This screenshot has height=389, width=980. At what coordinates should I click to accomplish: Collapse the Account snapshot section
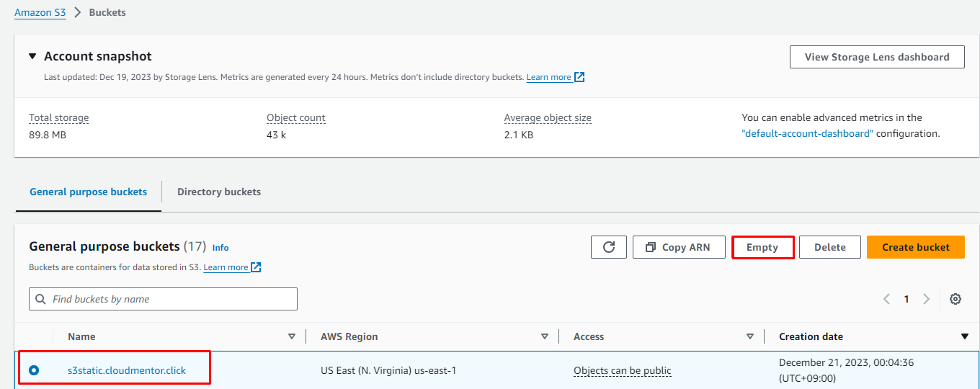tap(32, 56)
